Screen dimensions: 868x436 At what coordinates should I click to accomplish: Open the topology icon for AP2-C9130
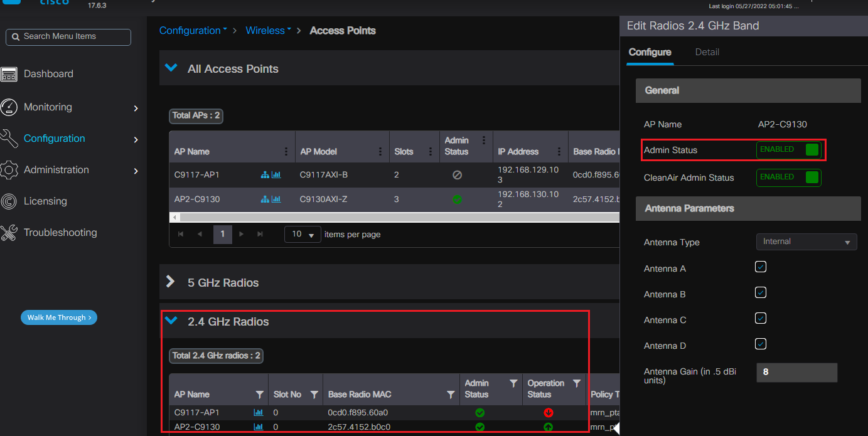265,199
